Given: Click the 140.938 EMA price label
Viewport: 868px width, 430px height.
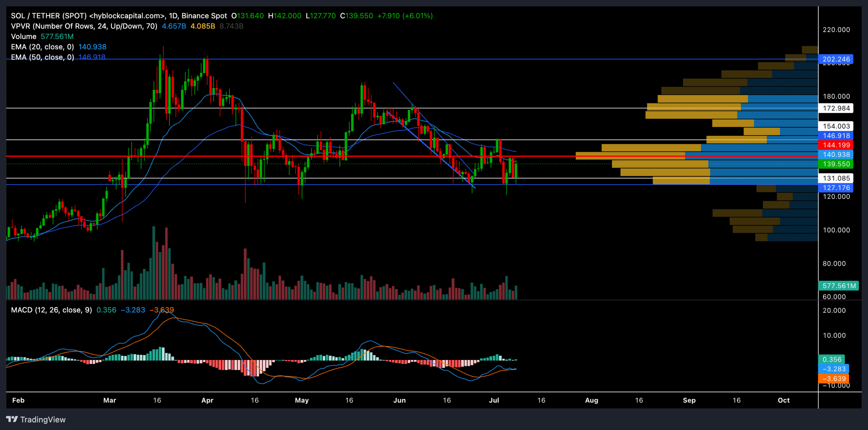Looking at the screenshot, I should pos(836,155).
